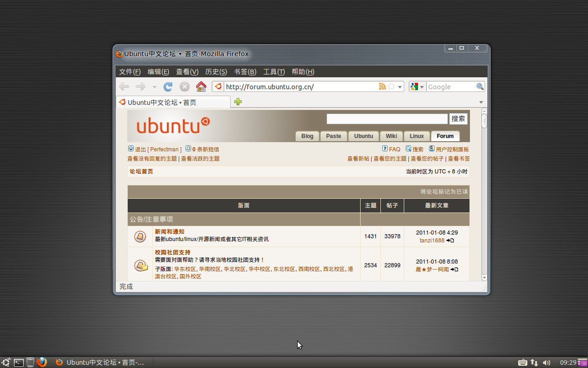Viewport: 588px width, 368px height.
Task: Click the 论坛首页 breadcrumb link
Action: [141, 172]
